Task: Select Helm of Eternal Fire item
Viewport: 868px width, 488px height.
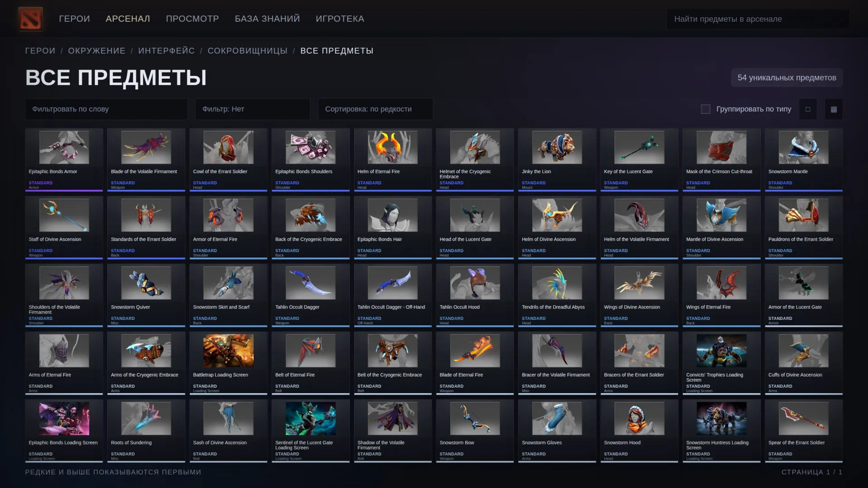Action: pyautogui.click(x=393, y=160)
